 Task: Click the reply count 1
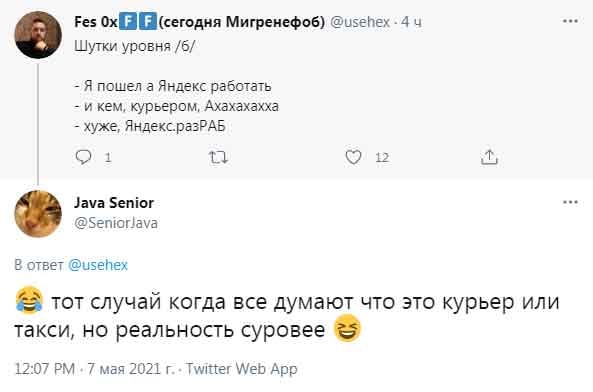[108, 158]
